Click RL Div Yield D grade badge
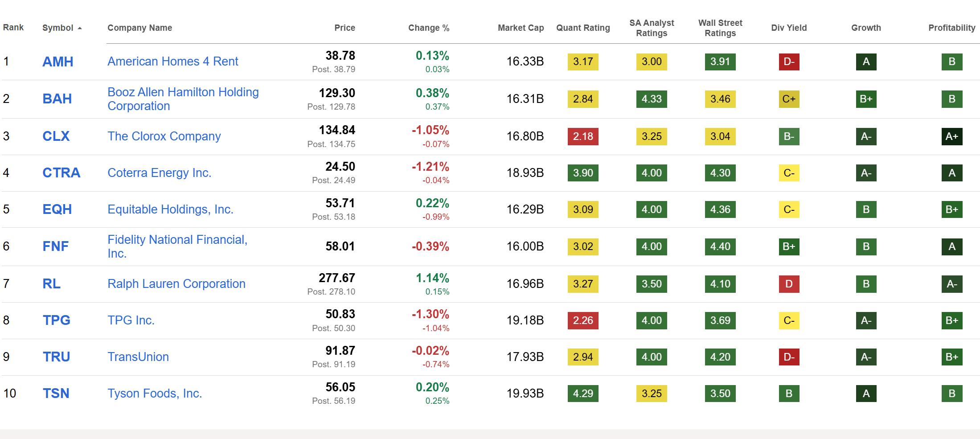Screen dimensions: 980x439 789,284
